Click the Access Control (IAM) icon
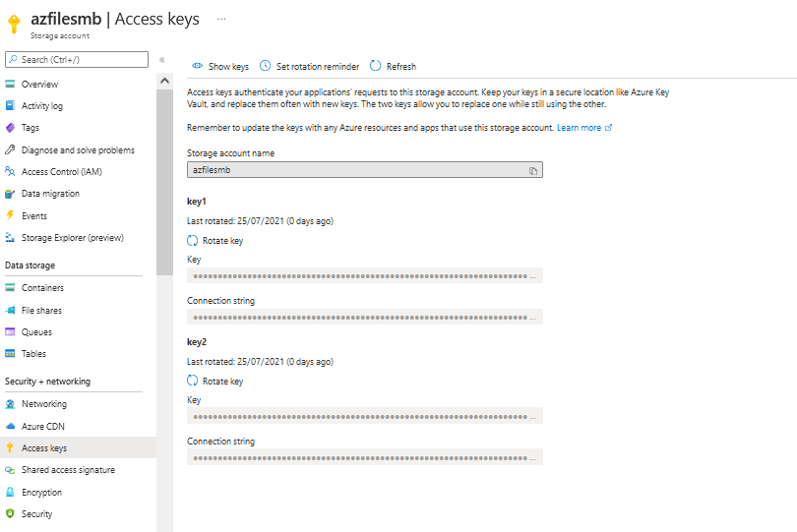The image size is (797, 532). (10, 172)
